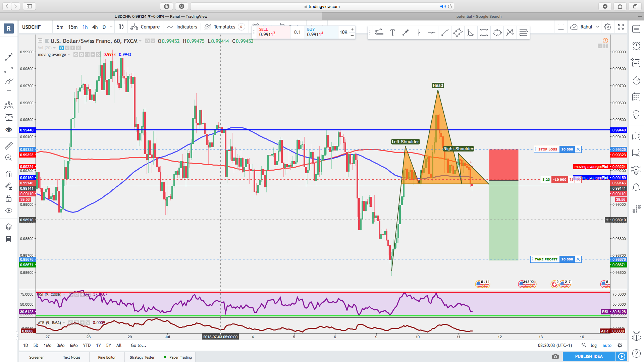644x362 pixels.
Task: Open the Pine Editor tab
Action: click(x=107, y=357)
